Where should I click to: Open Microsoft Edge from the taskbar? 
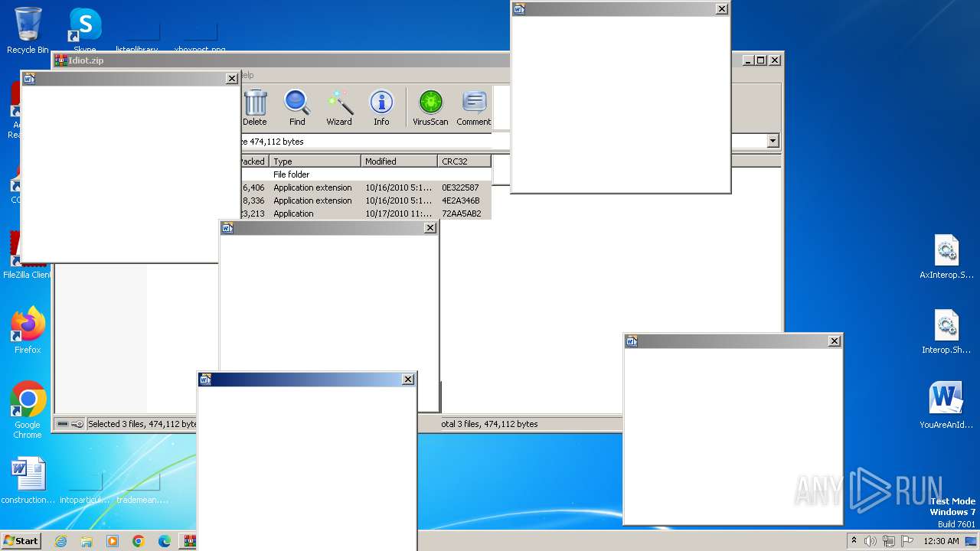pos(165,541)
